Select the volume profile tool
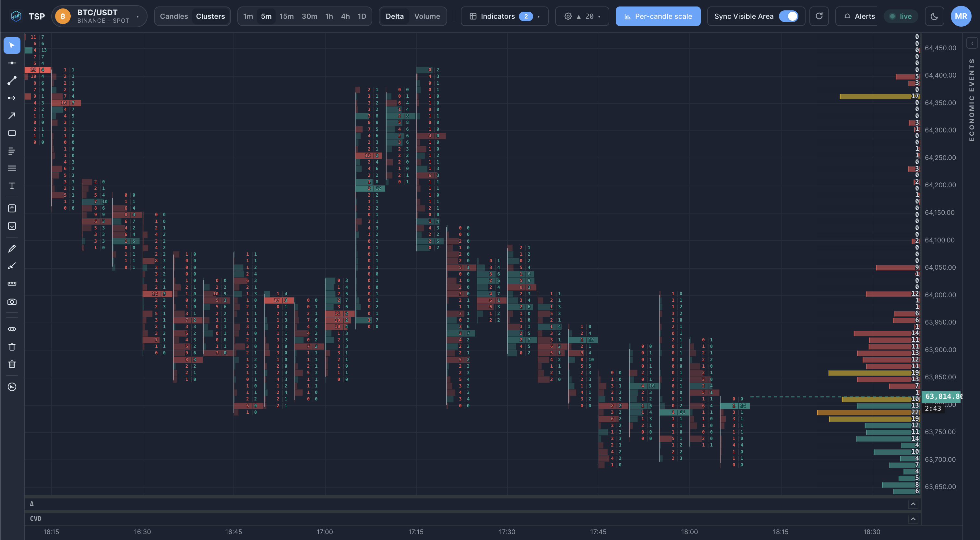The height and width of the screenshot is (540, 980). pyautogui.click(x=12, y=151)
